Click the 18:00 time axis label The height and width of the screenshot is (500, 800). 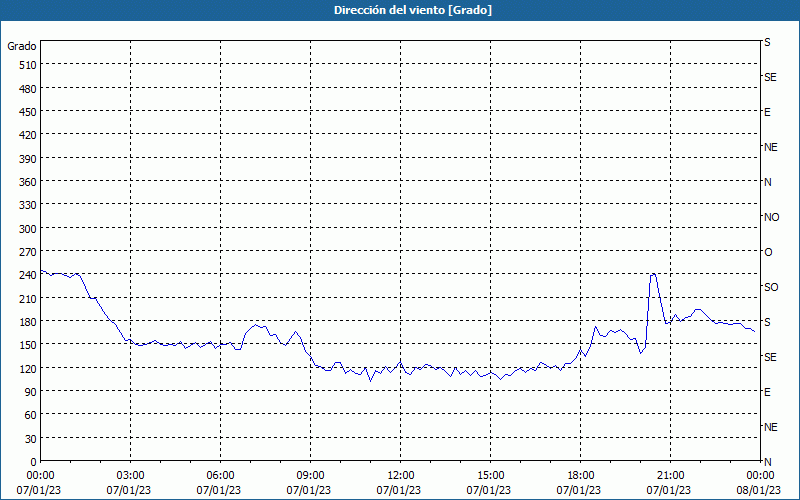[x=581, y=476]
